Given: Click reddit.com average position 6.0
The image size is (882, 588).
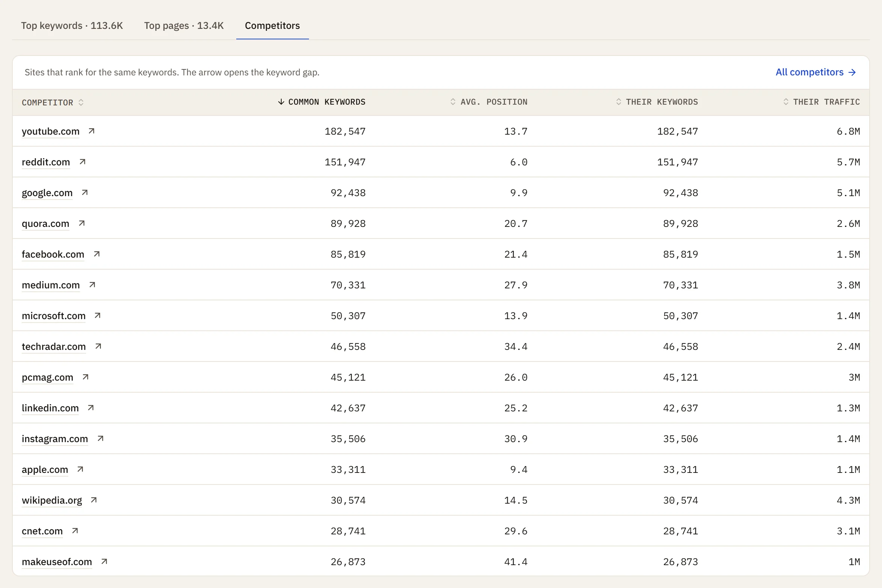Looking at the screenshot, I should [519, 162].
